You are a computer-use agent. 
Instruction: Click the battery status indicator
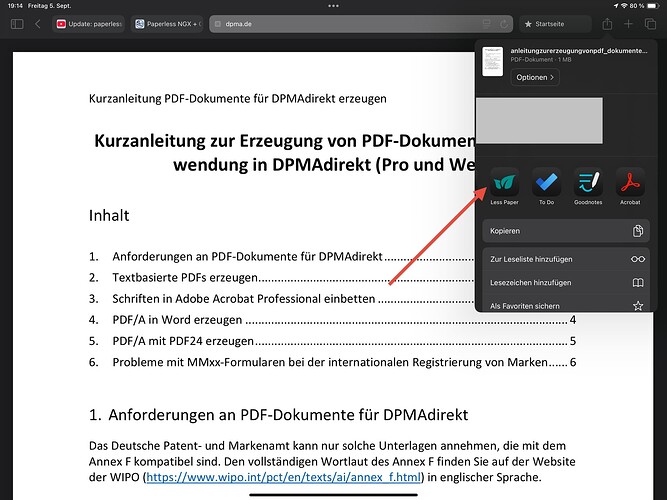tap(653, 6)
